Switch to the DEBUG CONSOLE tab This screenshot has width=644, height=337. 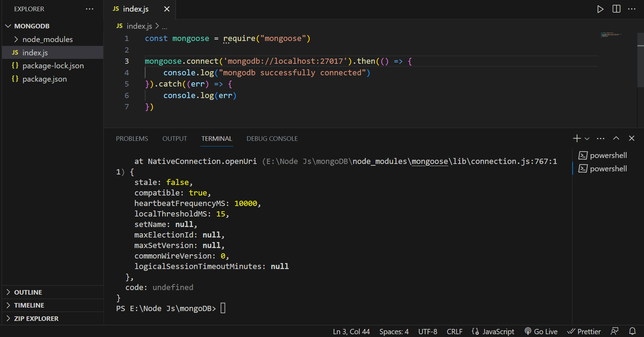(272, 139)
